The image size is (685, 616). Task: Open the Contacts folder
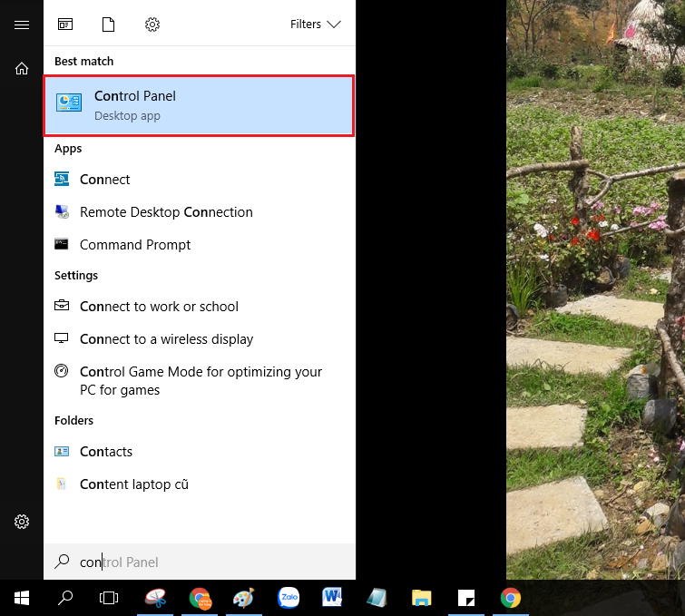[x=105, y=452]
